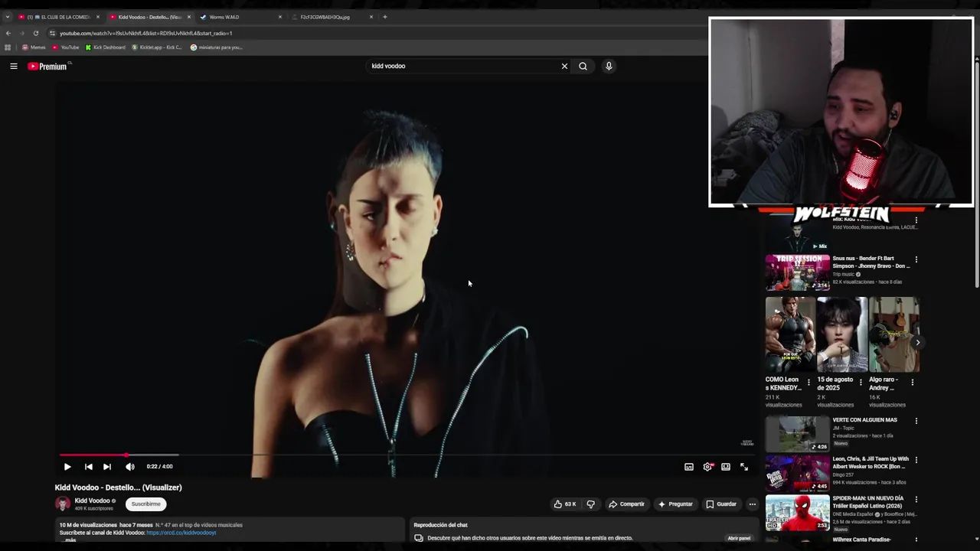Open the Trip music channel name

[843, 274]
